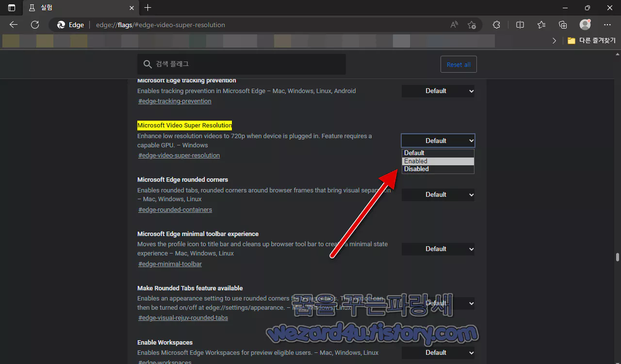Screen dimensions: 621x364
Task: Open the Collections icon
Action: 562,25
